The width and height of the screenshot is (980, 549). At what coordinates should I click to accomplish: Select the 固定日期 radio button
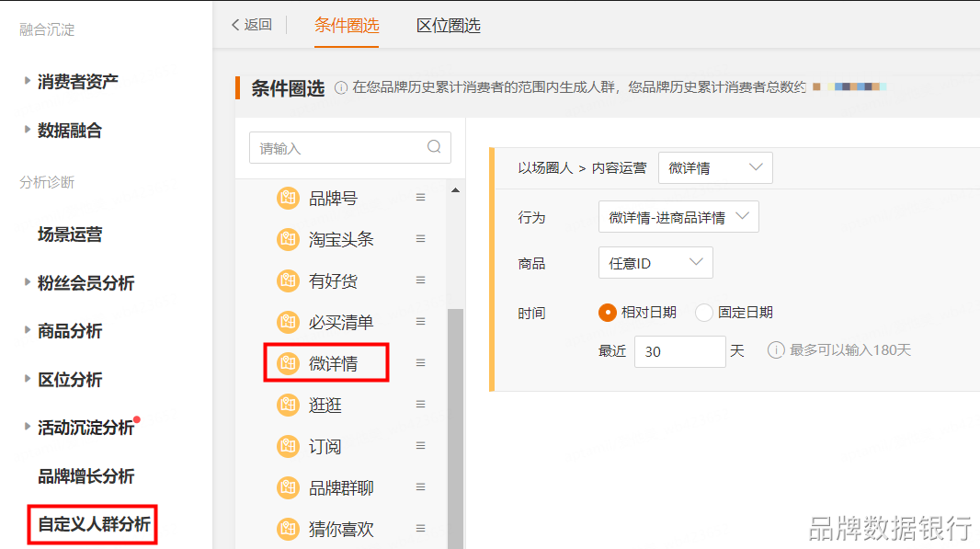tap(704, 313)
